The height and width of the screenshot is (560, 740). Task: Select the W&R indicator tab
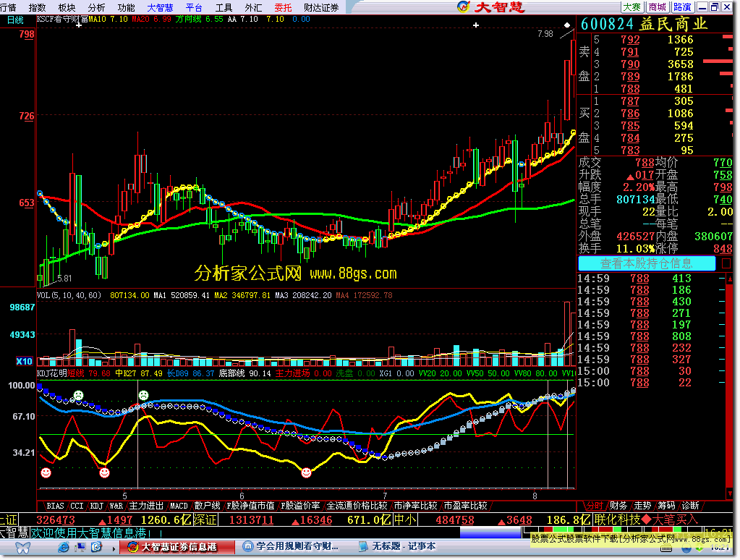coord(116,506)
